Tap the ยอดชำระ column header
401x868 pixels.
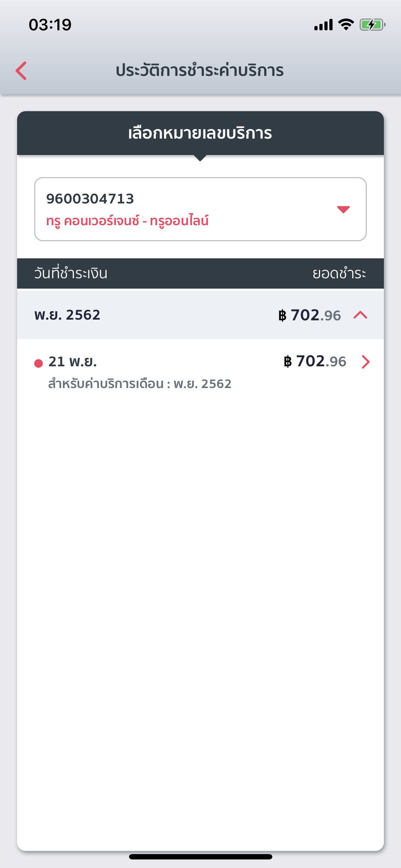339,273
